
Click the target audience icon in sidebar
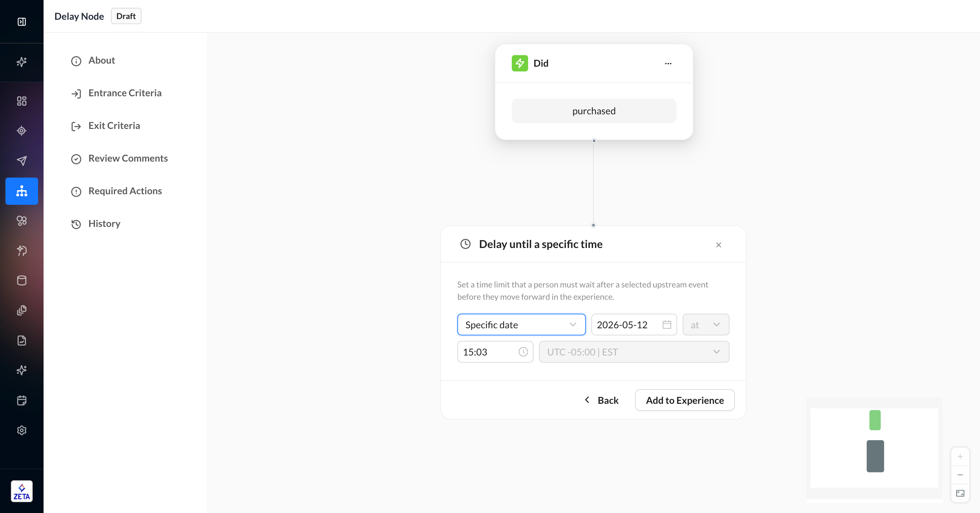pos(22,131)
